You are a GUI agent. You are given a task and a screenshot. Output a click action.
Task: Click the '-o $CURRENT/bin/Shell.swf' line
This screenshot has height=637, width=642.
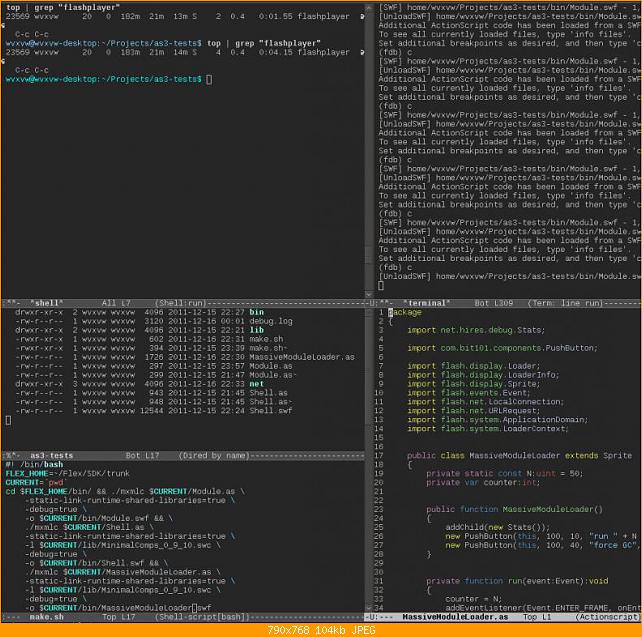coord(97,563)
